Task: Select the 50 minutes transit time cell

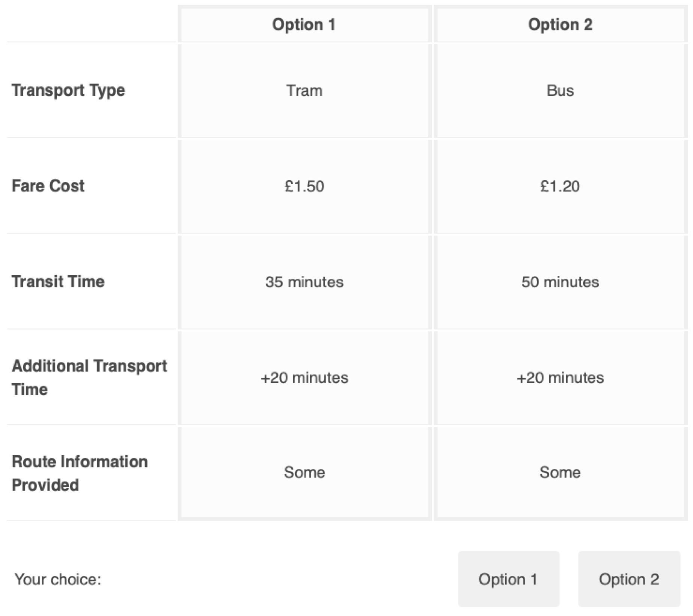Action: 560,282
